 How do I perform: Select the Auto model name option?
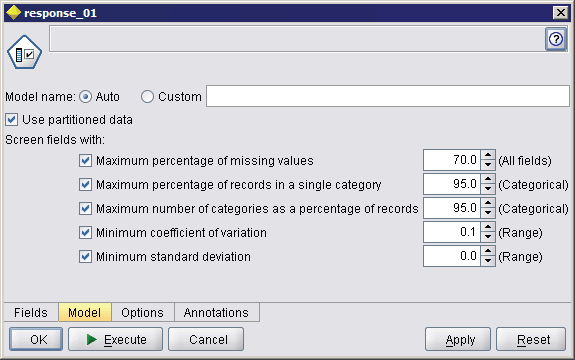pyautogui.click(x=85, y=97)
